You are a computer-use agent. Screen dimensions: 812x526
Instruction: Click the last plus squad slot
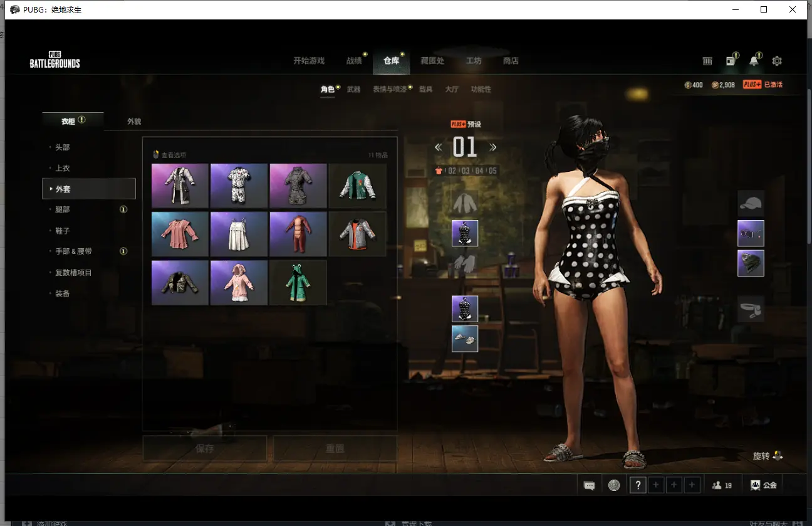pyautogui.click(x=692, y=485)
